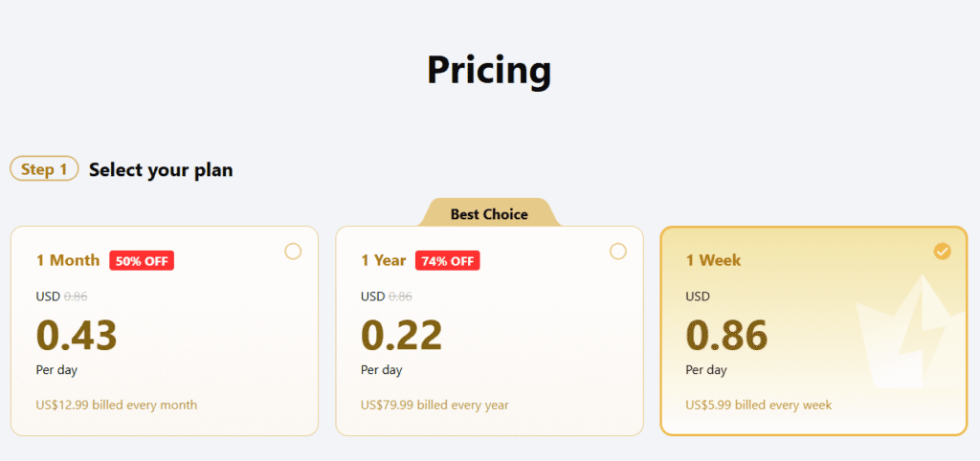Click the Step 1 pill badge

(x=44, y=168)
